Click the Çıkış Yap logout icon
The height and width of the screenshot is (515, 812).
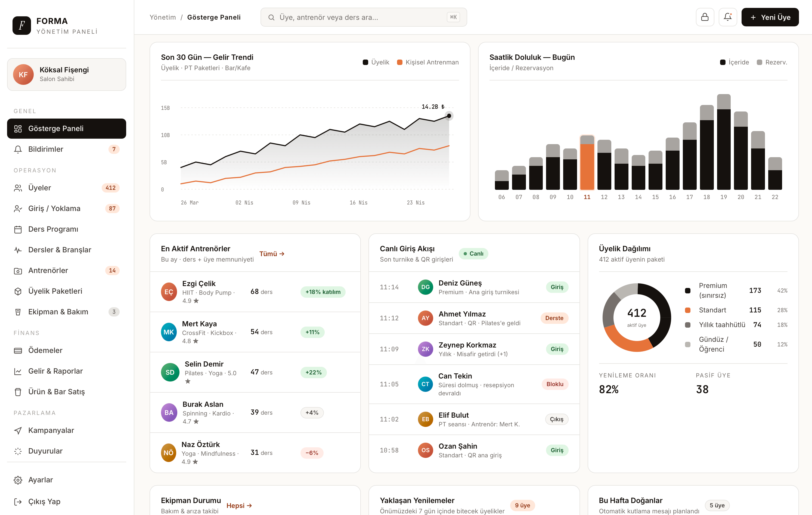[18, 501]
